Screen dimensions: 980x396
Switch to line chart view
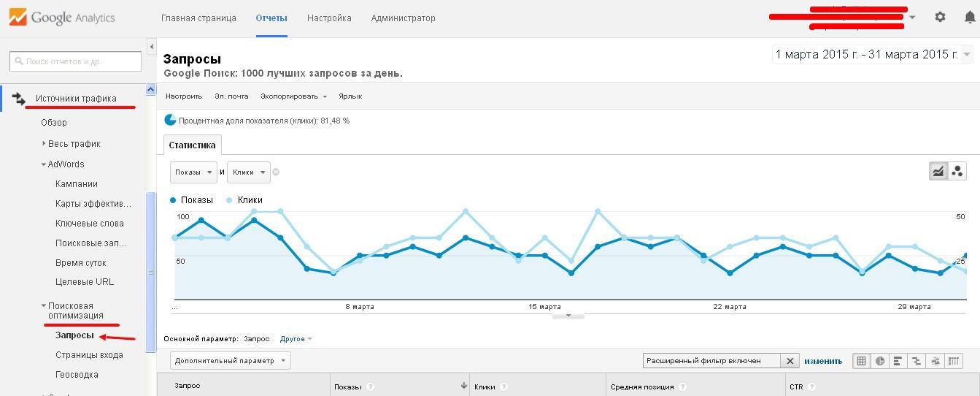pyautogui.click(x=938, y=171)
